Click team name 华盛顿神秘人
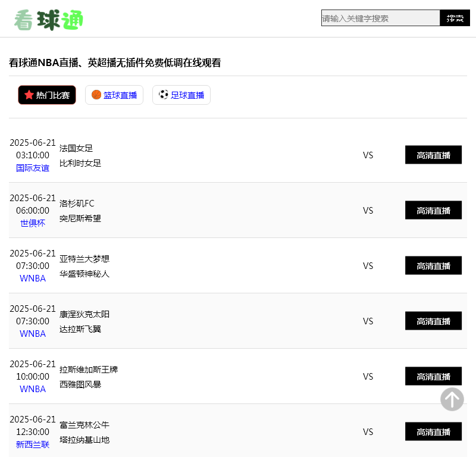 (x=84, y=274)
